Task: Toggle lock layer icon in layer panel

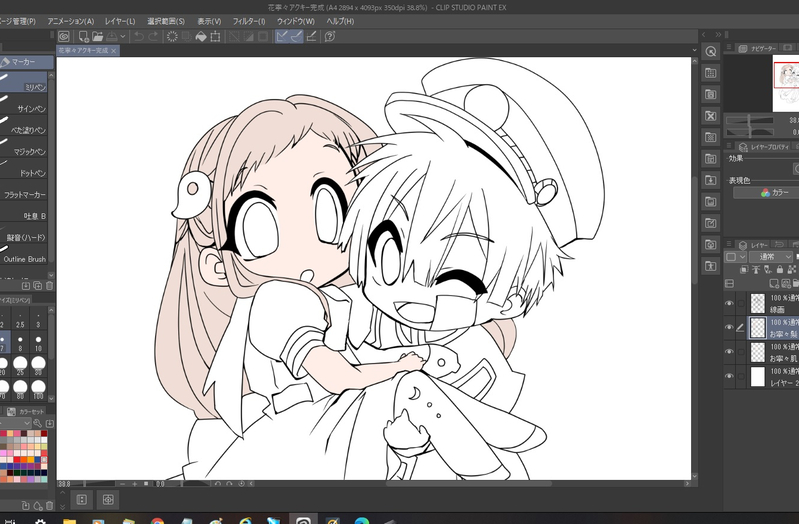Action: [780, 270]
